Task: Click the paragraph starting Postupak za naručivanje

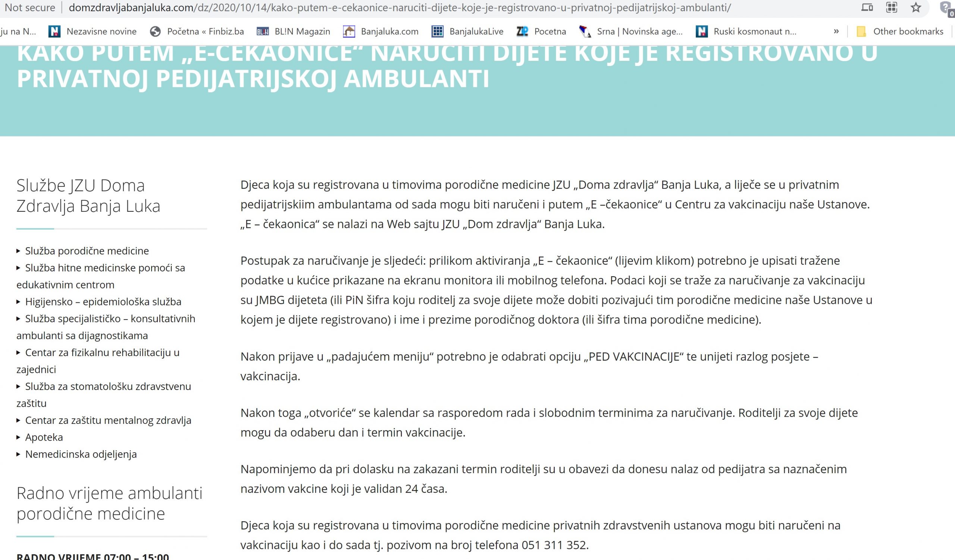Action: [556, 290]
